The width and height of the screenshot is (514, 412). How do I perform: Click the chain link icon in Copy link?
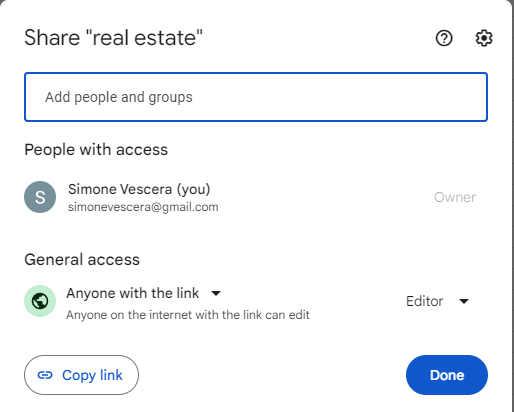[45, 375]
